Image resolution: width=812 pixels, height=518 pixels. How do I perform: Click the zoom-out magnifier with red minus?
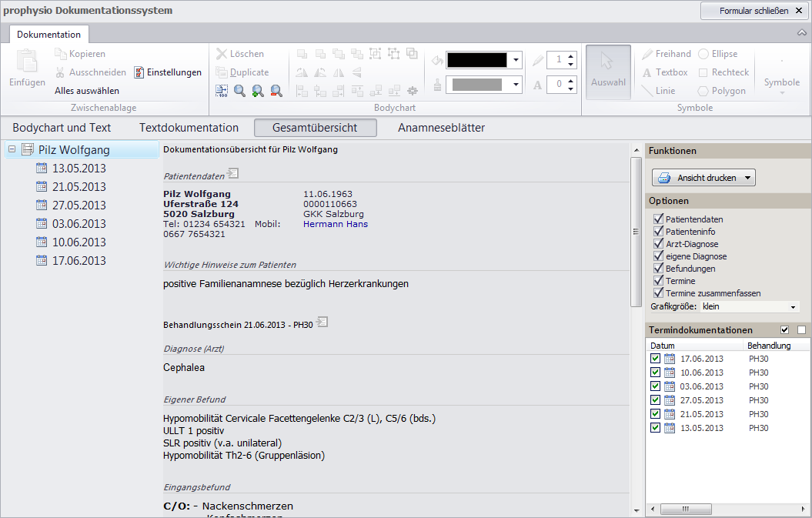(x=276, y=91)
